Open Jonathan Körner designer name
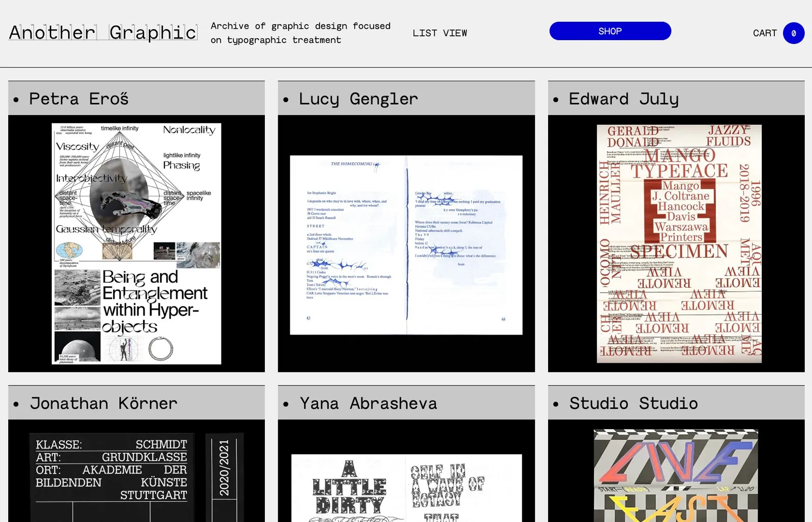The image size is (812, 522). pyautogui.click(x=104, y=403)
